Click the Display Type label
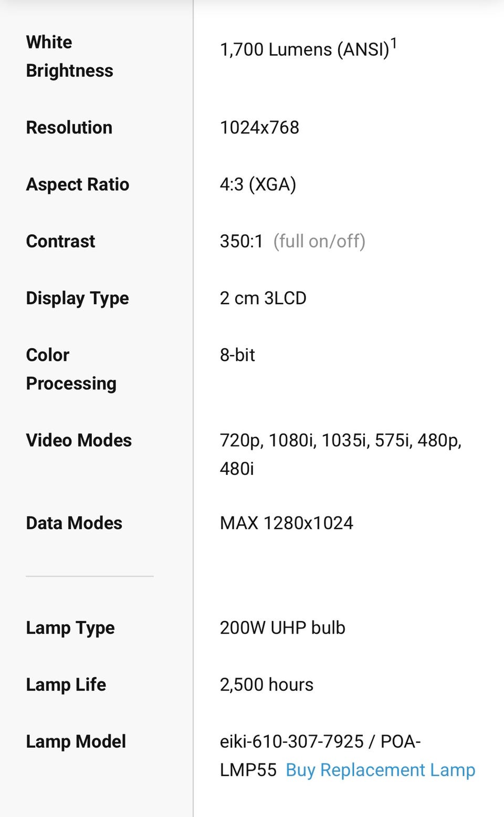This screenshot has height=817, width=504. [78, 298]
